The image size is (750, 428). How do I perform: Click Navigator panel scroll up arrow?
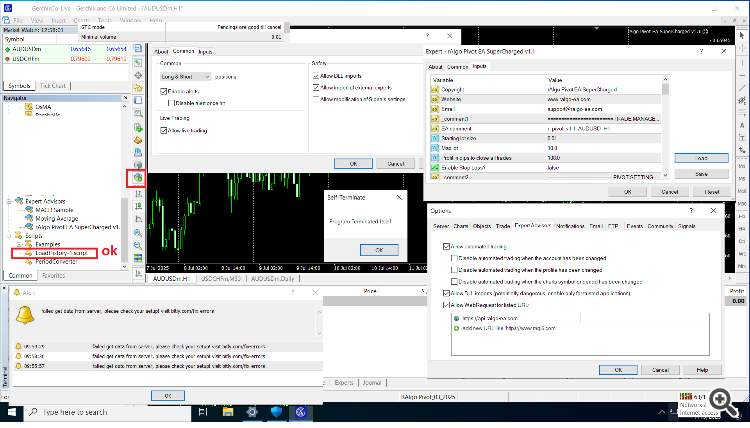[125, 106]
